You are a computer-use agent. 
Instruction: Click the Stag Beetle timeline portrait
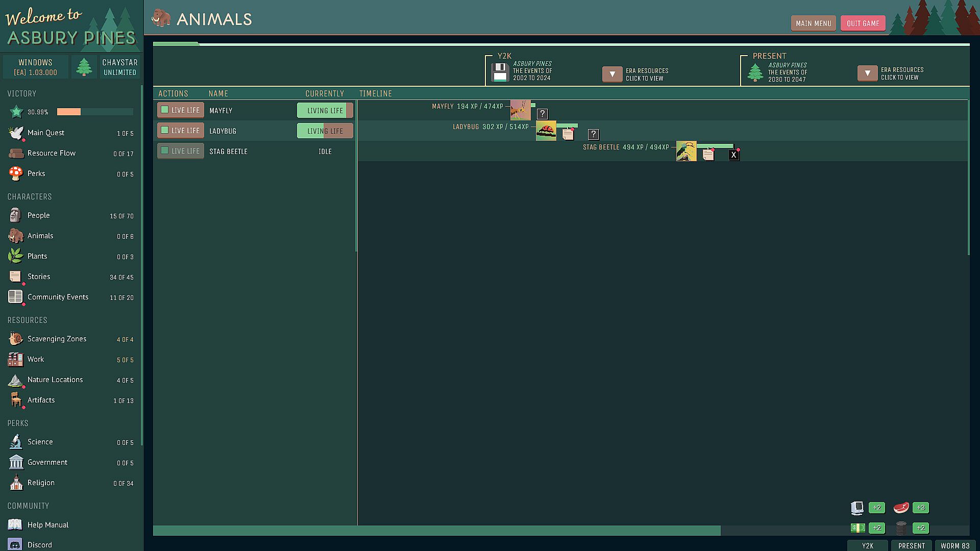pyautogui.click(x=686, y=152)
